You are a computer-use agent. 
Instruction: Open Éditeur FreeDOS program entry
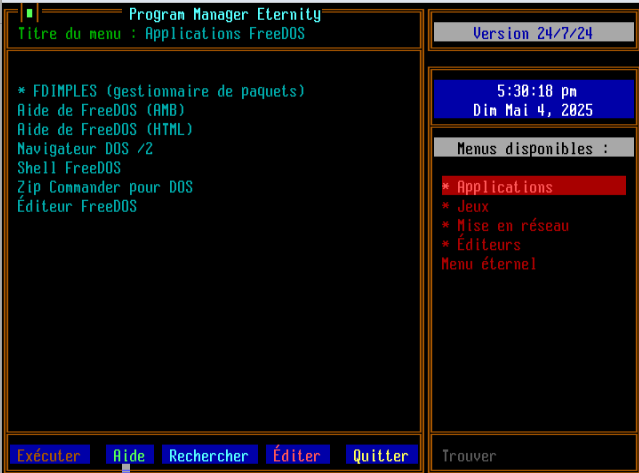click(77, 206)
